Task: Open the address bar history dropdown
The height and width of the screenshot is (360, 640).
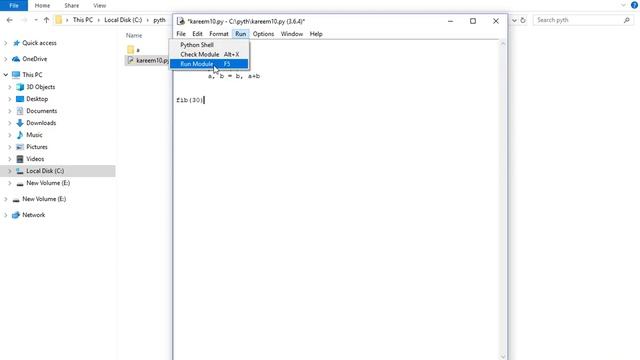Action: [514, 20]
